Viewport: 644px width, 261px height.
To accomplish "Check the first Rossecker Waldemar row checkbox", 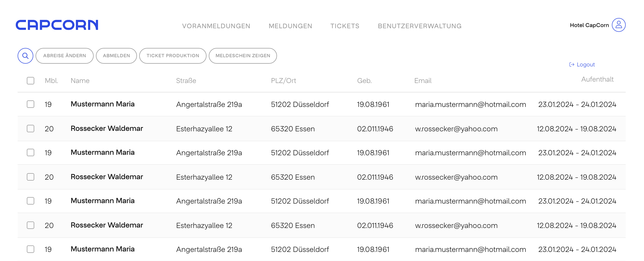I will (x=31, y=128).
